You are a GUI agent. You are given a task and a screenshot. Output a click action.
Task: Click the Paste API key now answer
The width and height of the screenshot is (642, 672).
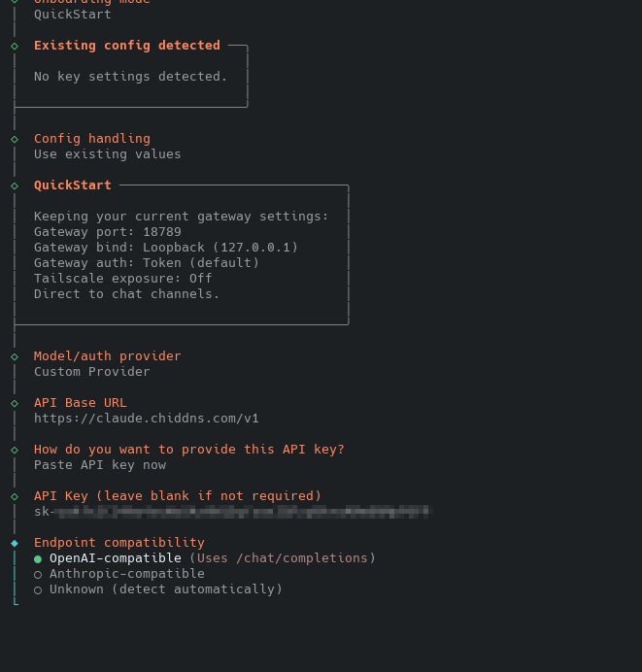click(x=99, y=465)
